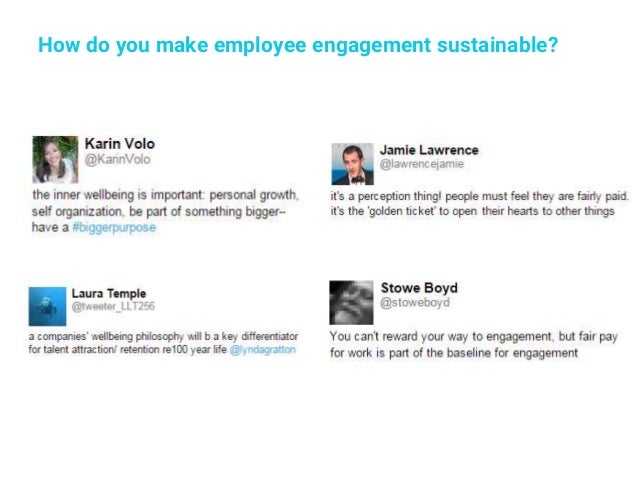The width and height of the screenshot is (638, 479).
Task: Click the Laura Temple display name
Action: pos(109,292)
